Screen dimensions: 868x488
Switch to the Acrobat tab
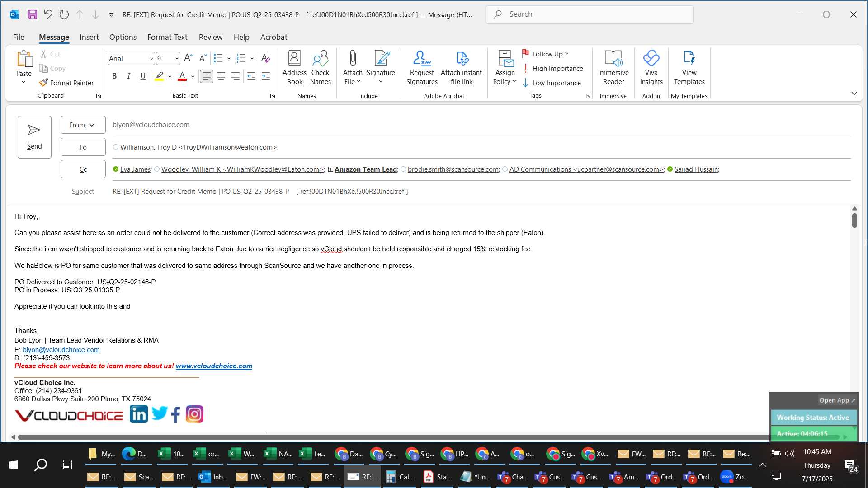(274, 37)
